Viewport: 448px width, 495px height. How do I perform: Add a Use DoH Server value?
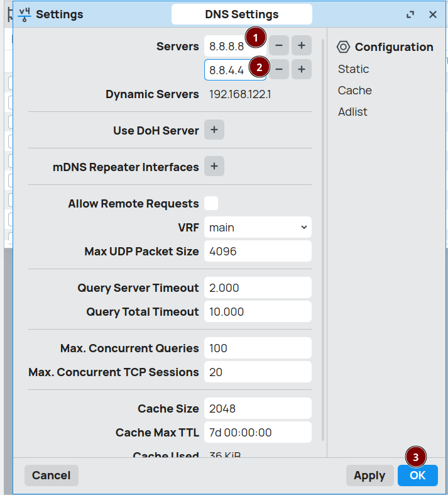tap(214, 130)
